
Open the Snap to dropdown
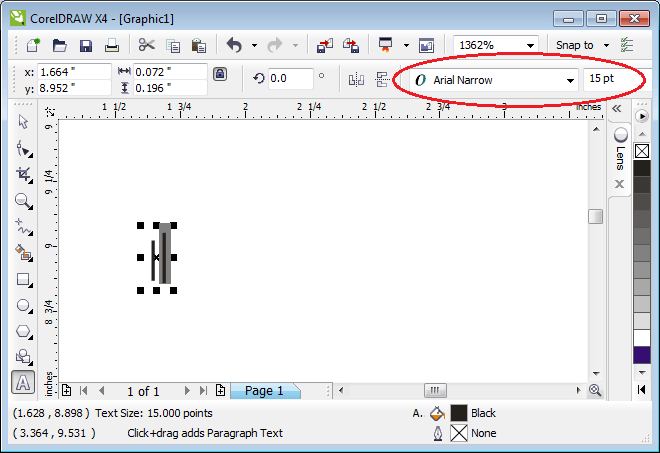(606, 45)
